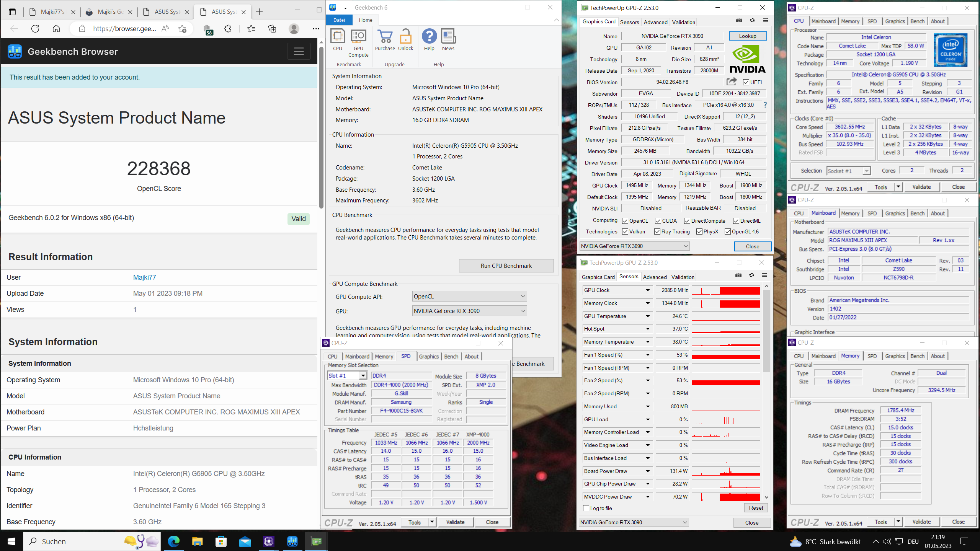The height and width of the screenshot is (551, 980).
Task: Open the Datei tab in Geekbench 6
Action: pyautogui.click(x=339, y=20)
